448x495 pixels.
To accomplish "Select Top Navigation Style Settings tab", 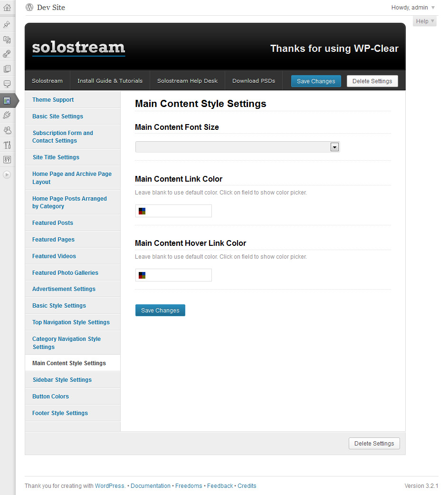I will 73,322.
